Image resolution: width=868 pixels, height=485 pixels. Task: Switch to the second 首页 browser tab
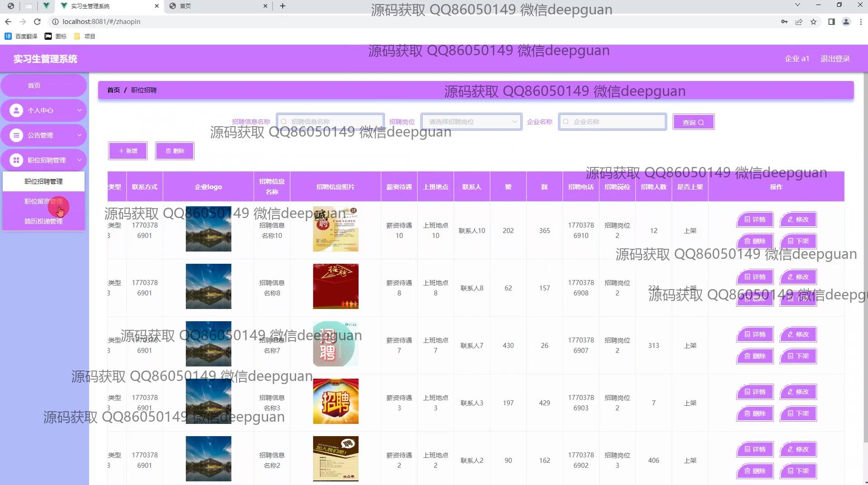coord(217,6)
